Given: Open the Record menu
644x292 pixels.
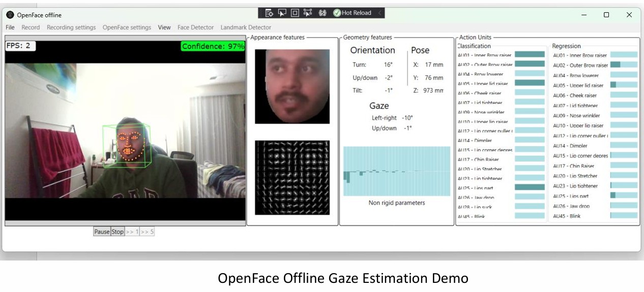Looking at the screenshot, I should 31,27.
